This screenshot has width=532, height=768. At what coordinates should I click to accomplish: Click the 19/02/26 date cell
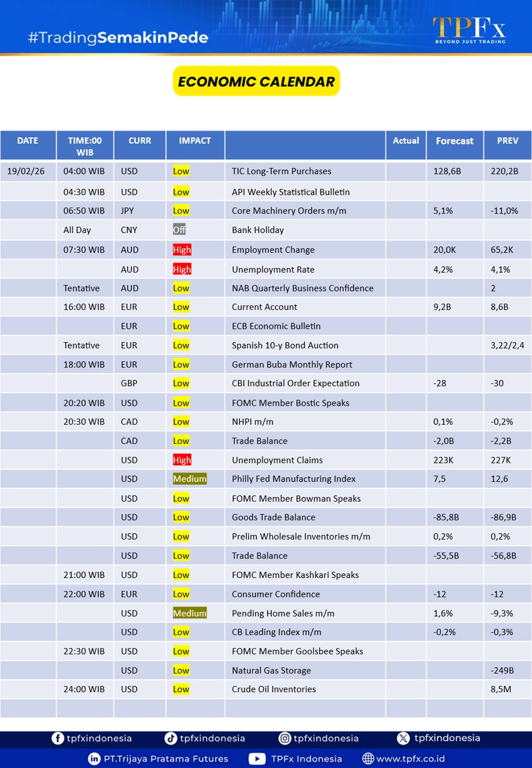pyautogui.click(x=26, y=171)
